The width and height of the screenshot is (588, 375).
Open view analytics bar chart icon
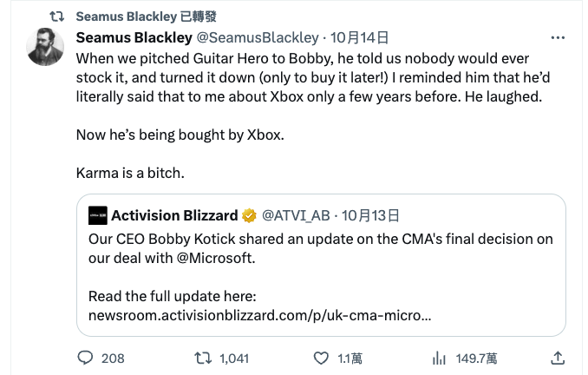(x=440, y=358)
